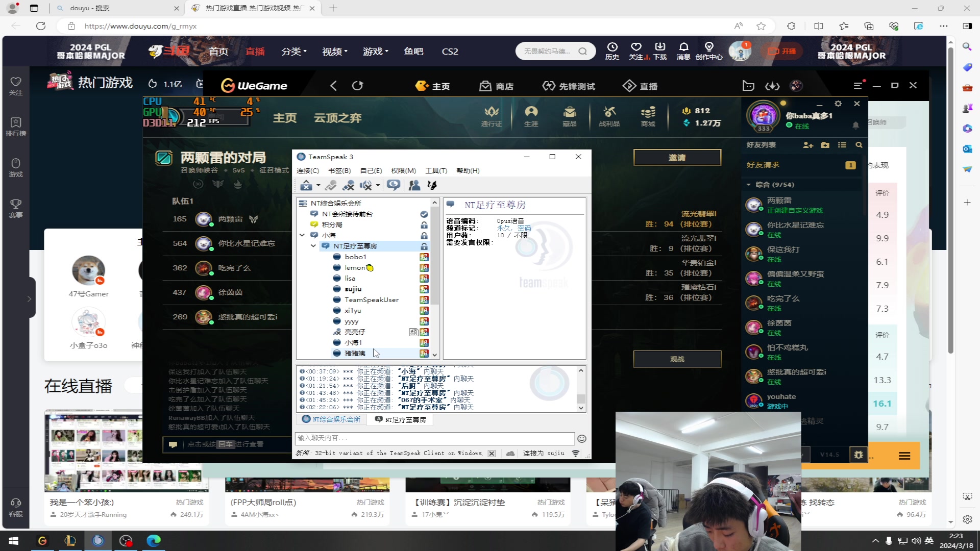Mute microphone in the TeamSpeak toolbar
The height and width of the screenshot is (551, 980).
[x=349, y=185]
